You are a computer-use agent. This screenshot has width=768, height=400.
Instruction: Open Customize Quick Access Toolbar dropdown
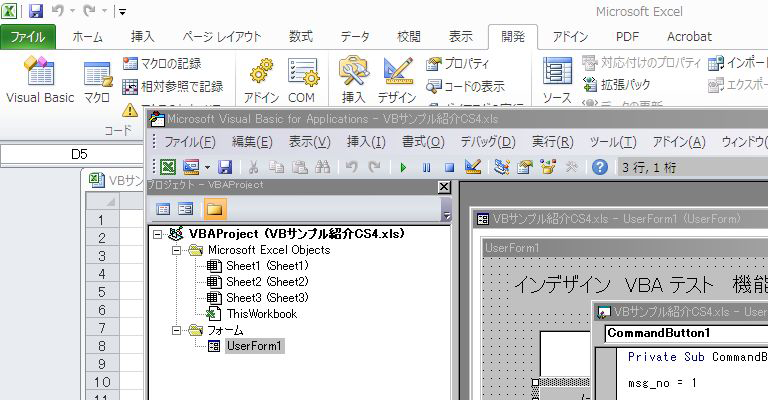tap(122, 11)
